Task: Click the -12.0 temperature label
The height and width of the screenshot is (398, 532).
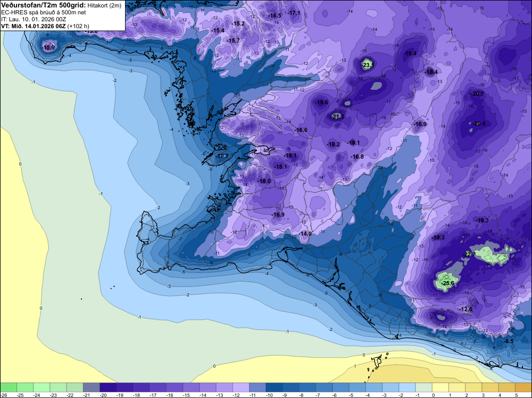Action: [x=466, y=310]
